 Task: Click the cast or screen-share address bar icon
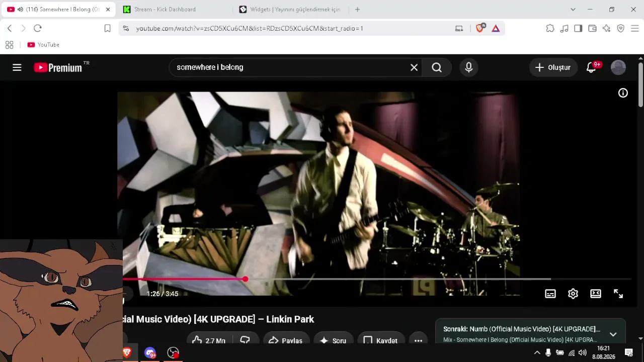click(459, 29)
